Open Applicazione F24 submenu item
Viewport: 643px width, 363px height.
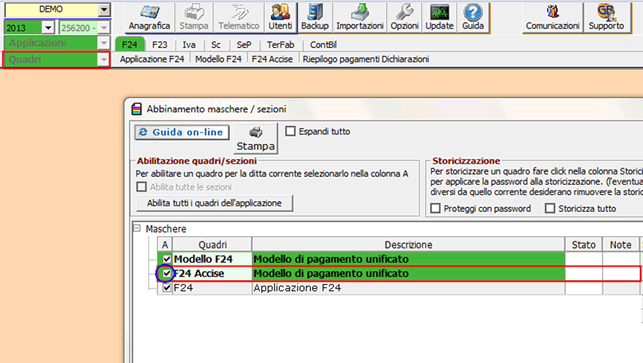[x=152, y=59]
